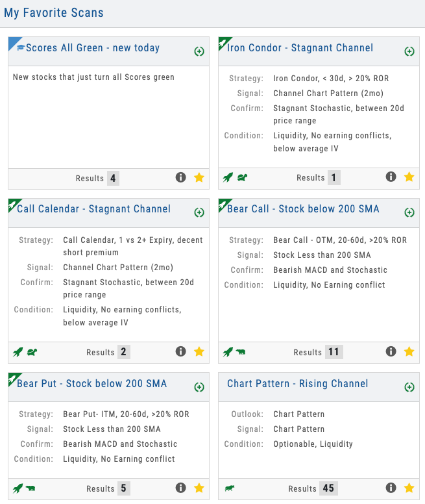Click the star on Bear Put scan
The image size is (425, 504).
click(199, 488)
